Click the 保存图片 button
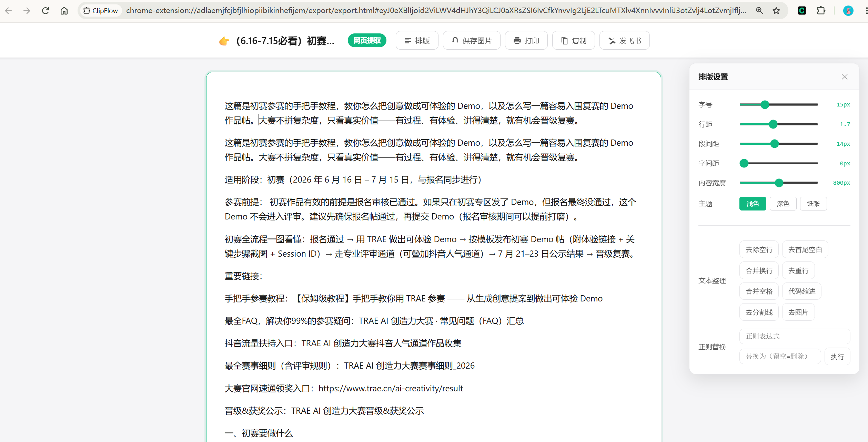This screenshot has width=868, height=442. [x=472, y=41]
